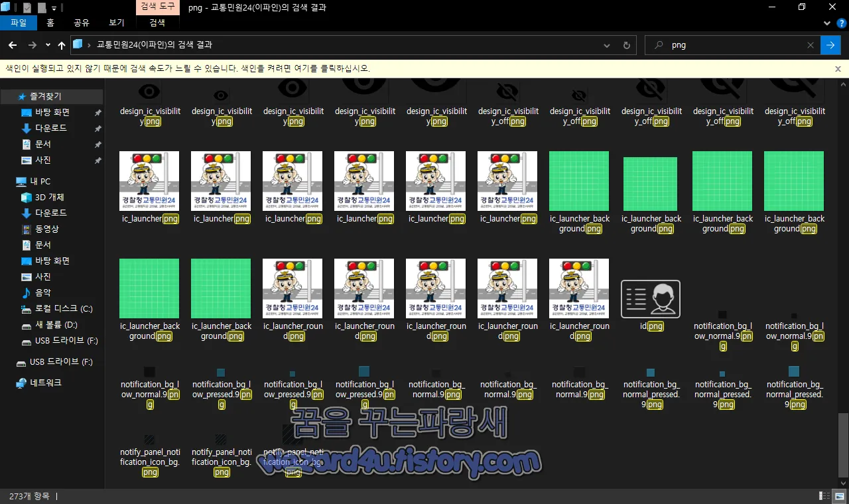849x504 pixels.
Task: Open pinned 바탕 화면 under 즐겨찾기
Action: (52, 112)
